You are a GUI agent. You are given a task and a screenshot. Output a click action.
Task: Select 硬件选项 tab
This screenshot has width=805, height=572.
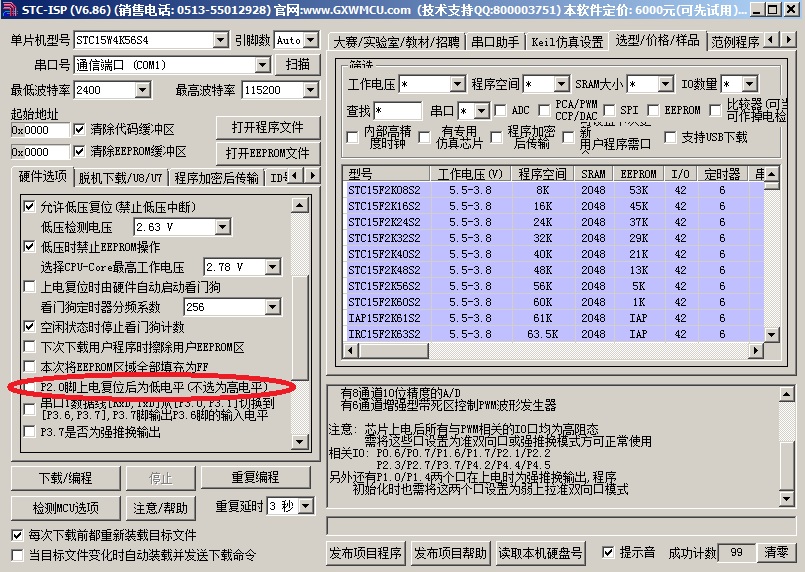[x=43, y=177]
